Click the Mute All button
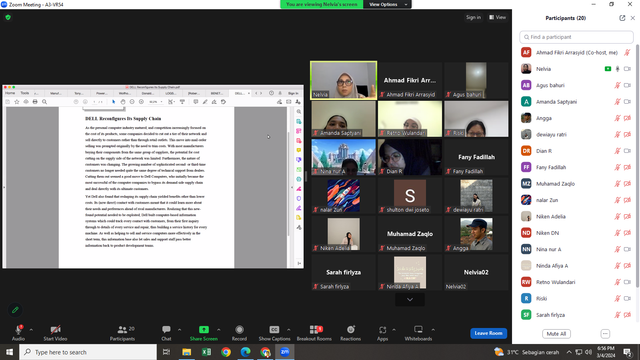 (556, 333)
